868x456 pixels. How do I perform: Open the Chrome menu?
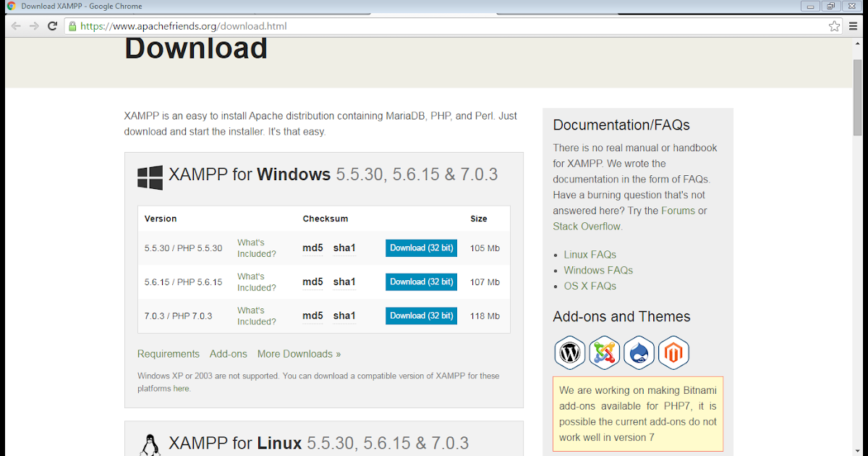coord(856,25)
